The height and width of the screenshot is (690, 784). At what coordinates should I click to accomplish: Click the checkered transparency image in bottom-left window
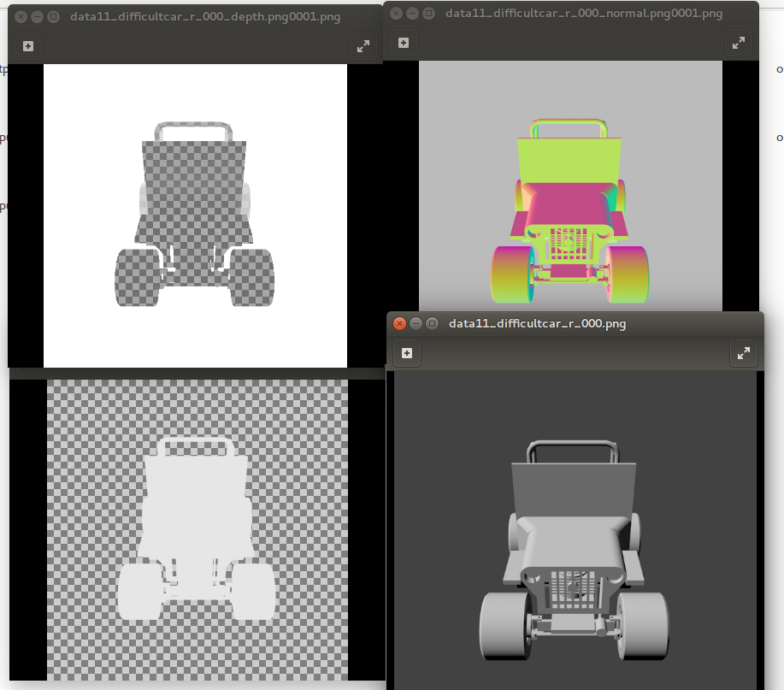[x=197, y=530]
